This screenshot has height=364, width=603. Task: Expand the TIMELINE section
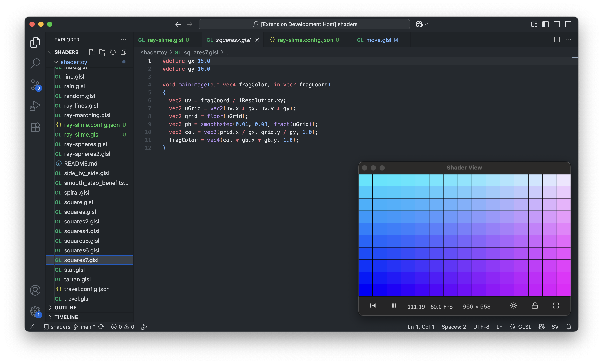[x=66, y=317]
